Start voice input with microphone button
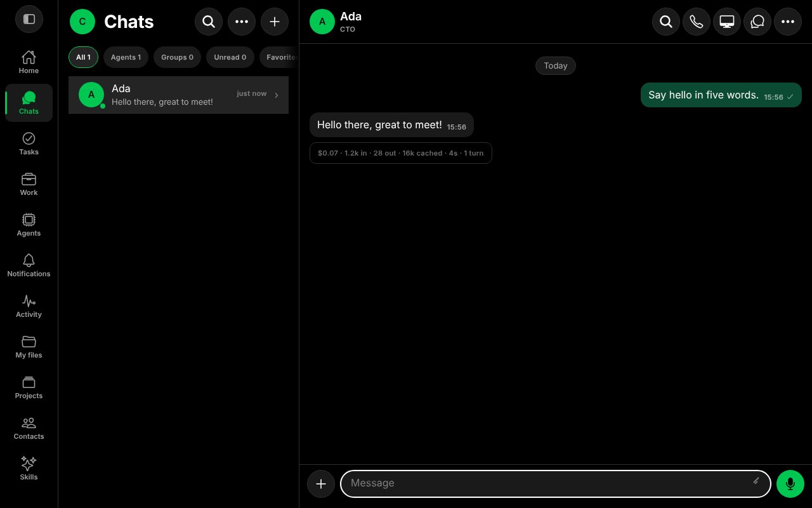This screenshot has height=508, width=812. pos(790,484)
